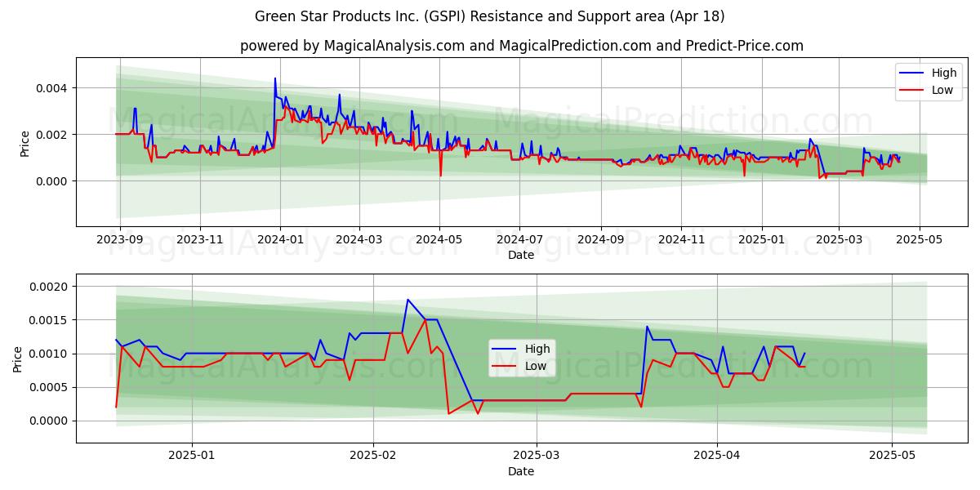980x490 pixels.
Task: Click the top chart x-axis label 2024-11
Action: 681,240
